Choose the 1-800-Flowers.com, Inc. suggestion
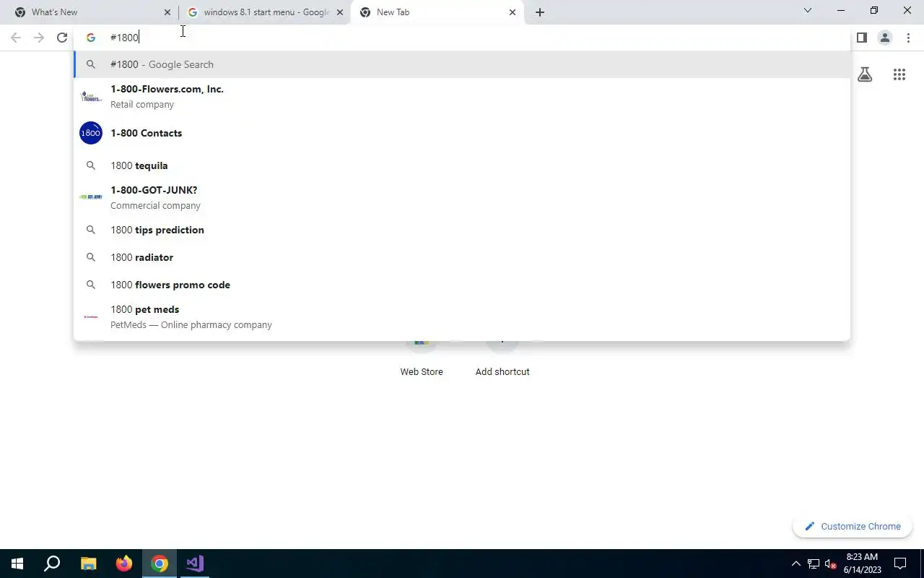The image size is (924, 578). pyautogui.click(x=462, y=96)
